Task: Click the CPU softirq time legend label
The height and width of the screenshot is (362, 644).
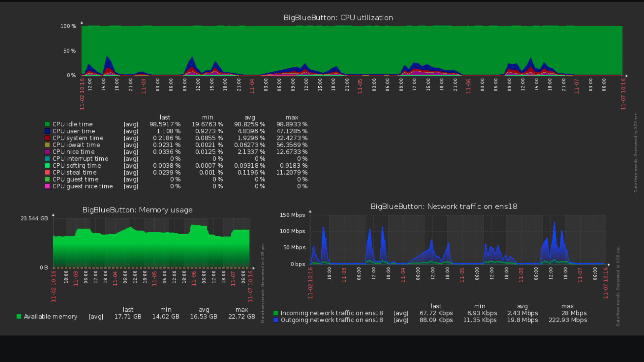Action: (x=76, y=166)
